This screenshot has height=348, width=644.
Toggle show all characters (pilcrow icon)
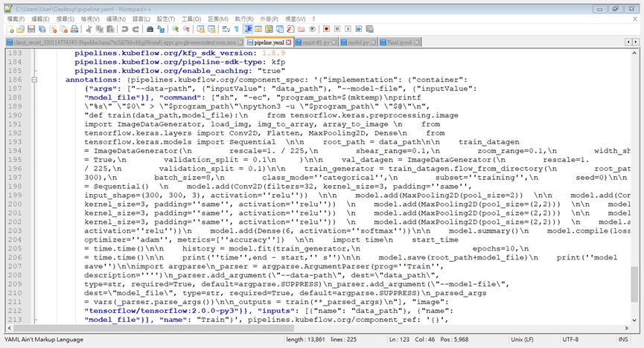point(237,29)
